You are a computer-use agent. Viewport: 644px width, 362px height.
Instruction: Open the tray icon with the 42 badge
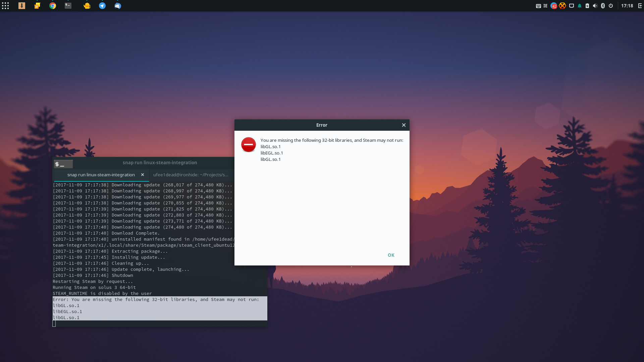554,6
